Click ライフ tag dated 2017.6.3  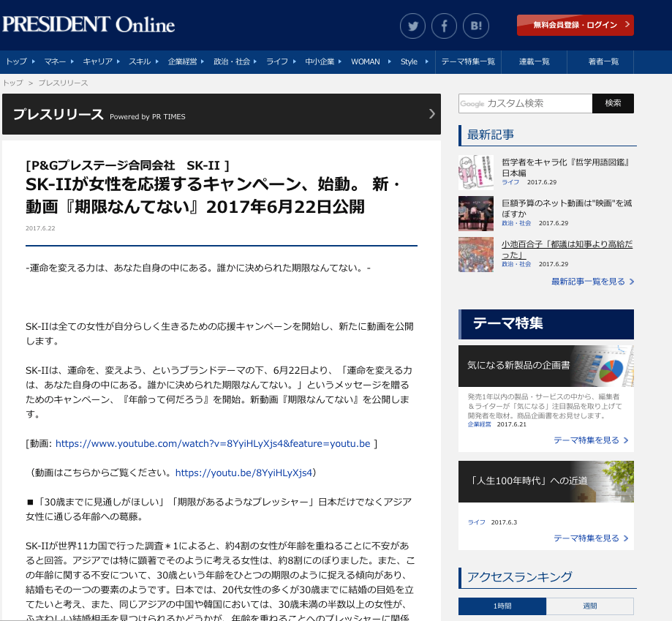[x=477, y=522]
